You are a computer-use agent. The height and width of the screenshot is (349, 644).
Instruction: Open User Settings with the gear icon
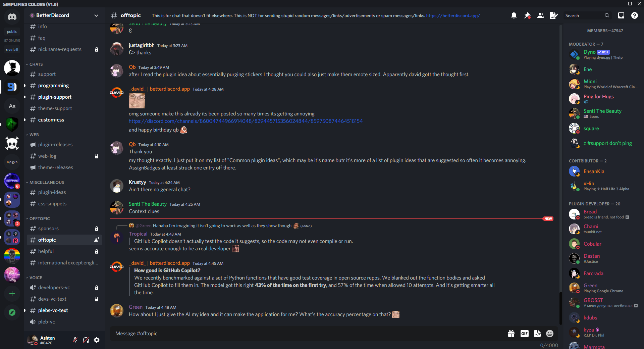click(x=97, y=340)
